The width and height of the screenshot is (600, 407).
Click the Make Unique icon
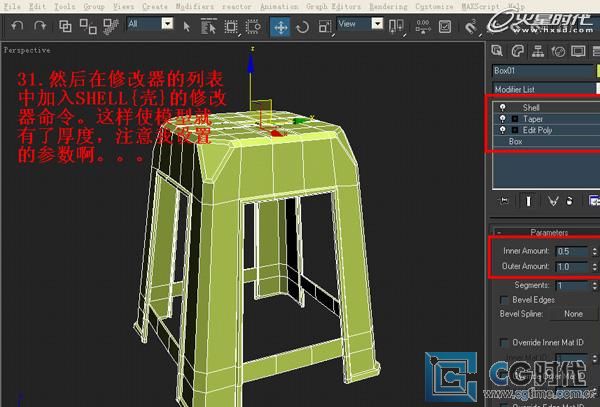[x=553, y=201]
